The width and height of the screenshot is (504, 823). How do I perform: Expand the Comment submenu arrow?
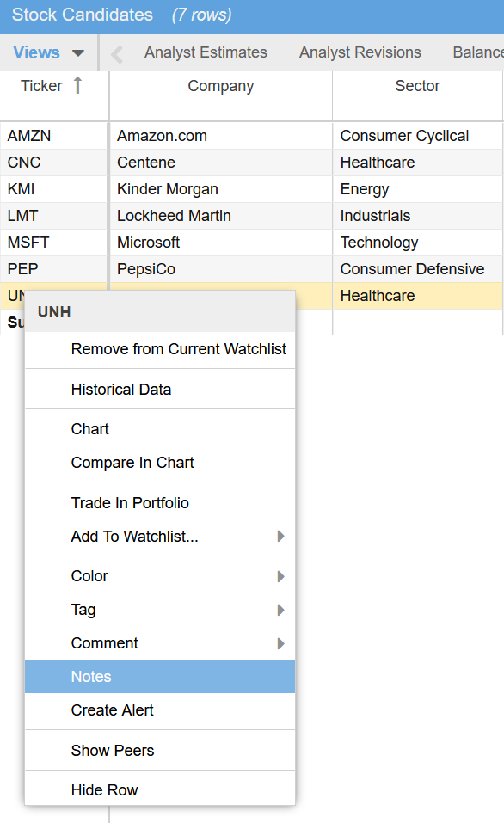[x=281, y=643]
